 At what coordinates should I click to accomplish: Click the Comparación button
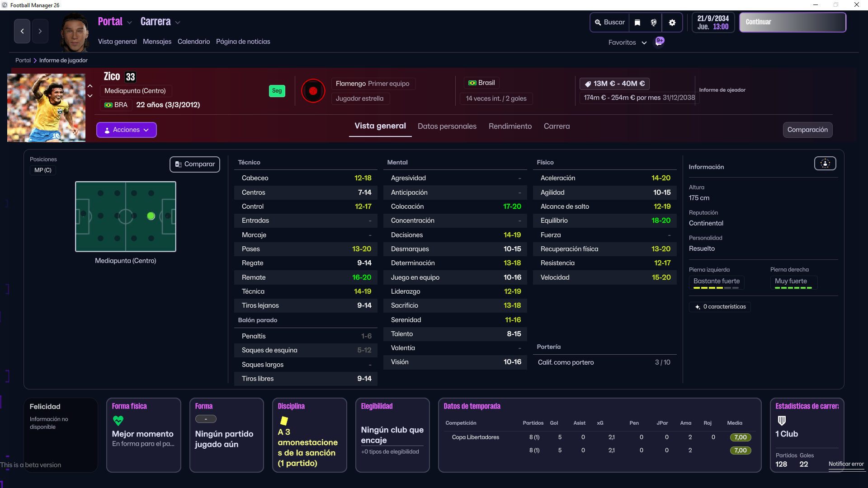[807, 130]
